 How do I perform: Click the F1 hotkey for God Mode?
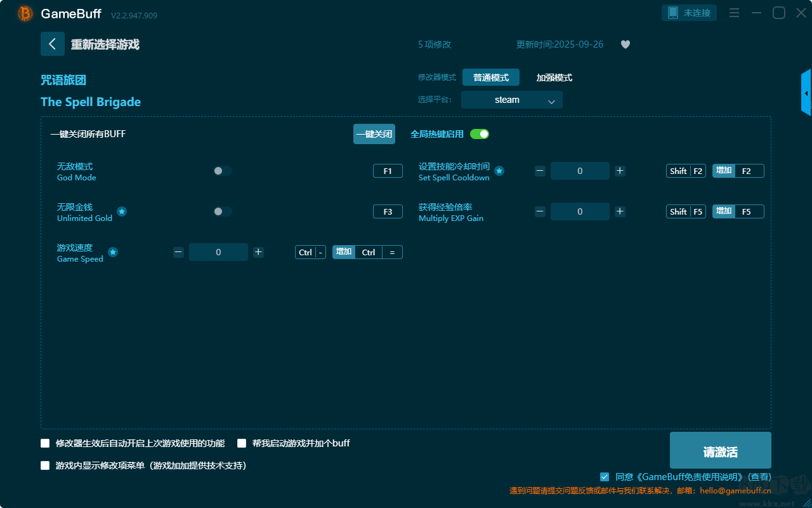tap(388, 171)
